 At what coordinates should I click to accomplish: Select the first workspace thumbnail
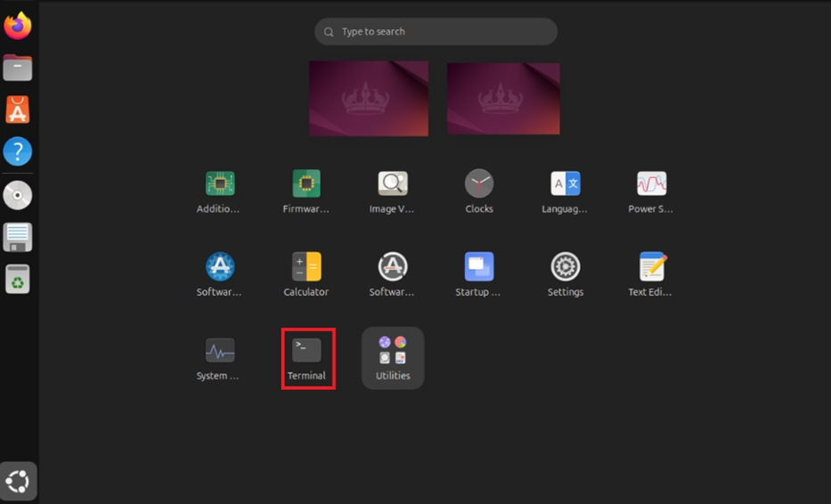coord(369,98)
